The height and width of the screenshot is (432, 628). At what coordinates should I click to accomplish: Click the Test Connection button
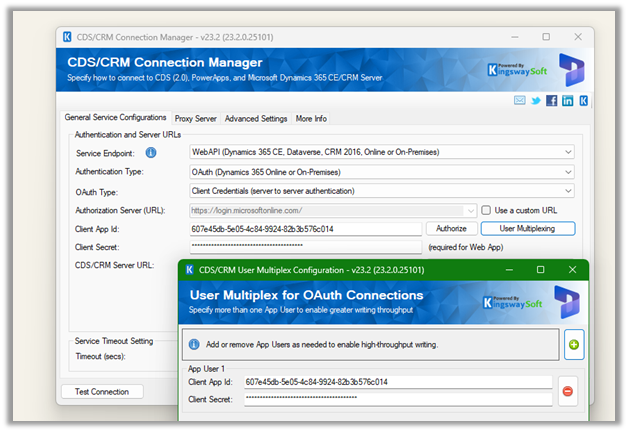coord(102,391)
